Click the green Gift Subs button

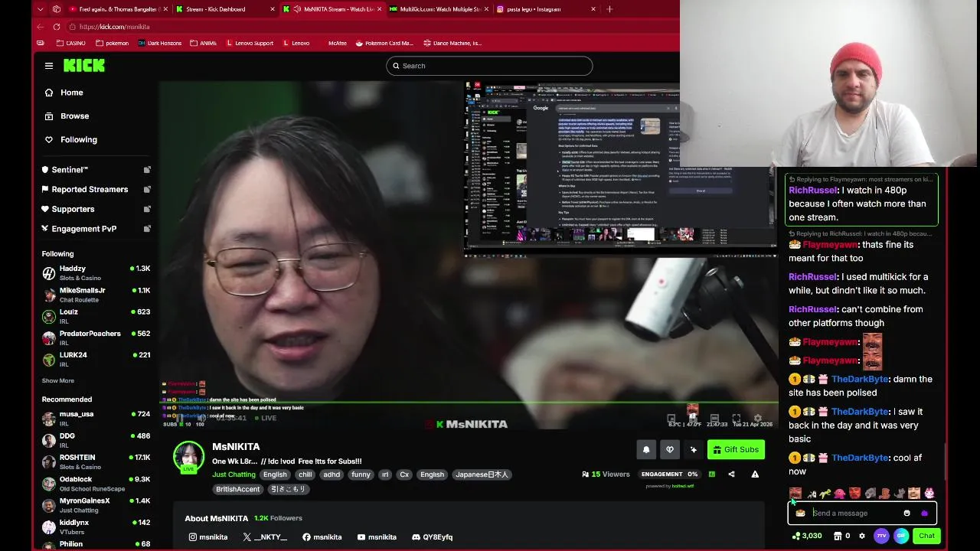(736, 450)
